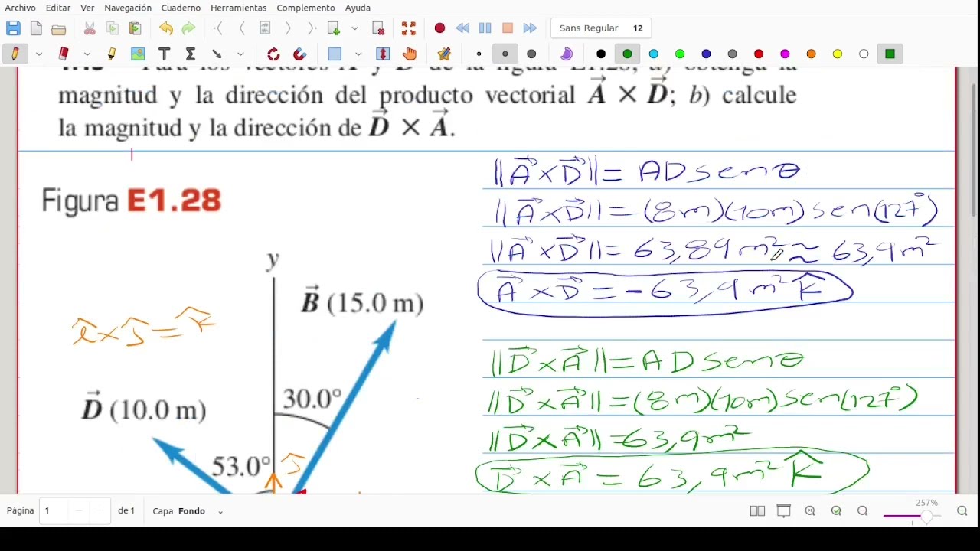Viewport: 980px width, 551px height.
Task: Delete the current page icon
Action: coord(378,28)
